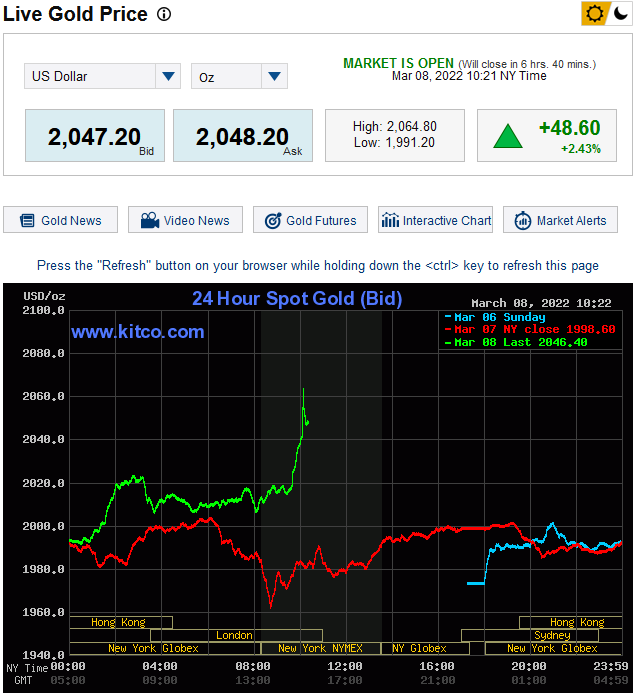Click the target icon on Gold Futures
The height and width of the screenshot is (695, 638).
[273, 220]
